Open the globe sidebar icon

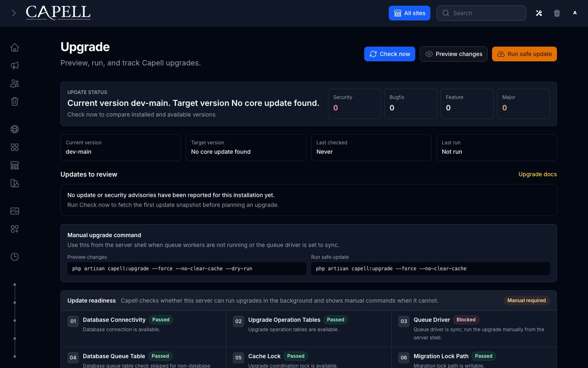pos(15,129)
